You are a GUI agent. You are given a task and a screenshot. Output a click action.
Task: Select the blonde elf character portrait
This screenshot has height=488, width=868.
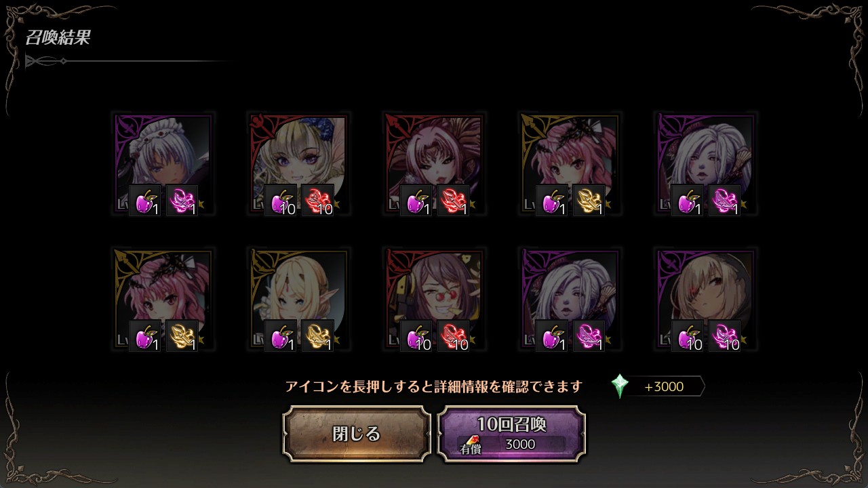pyautogui.click(x=298, y=300)
